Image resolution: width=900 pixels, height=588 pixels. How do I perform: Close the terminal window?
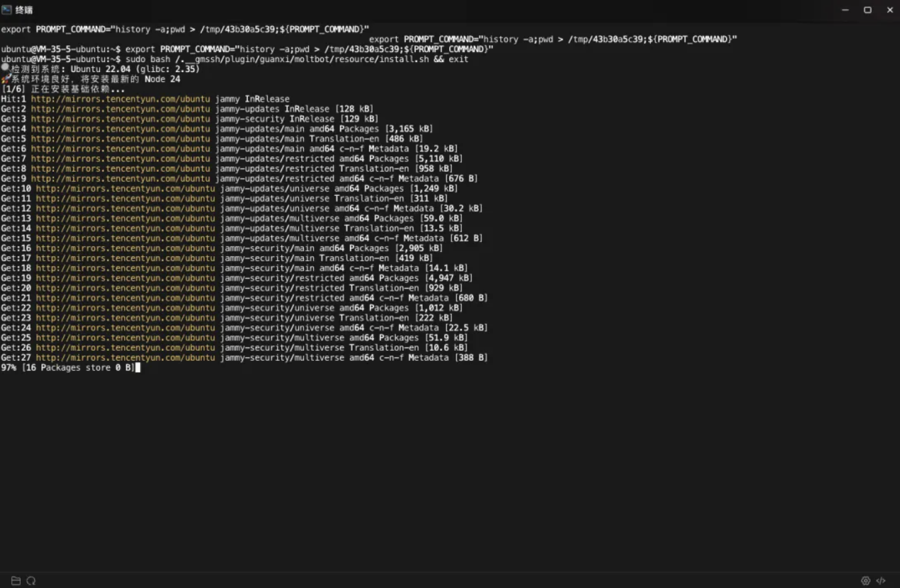(889, 10)
